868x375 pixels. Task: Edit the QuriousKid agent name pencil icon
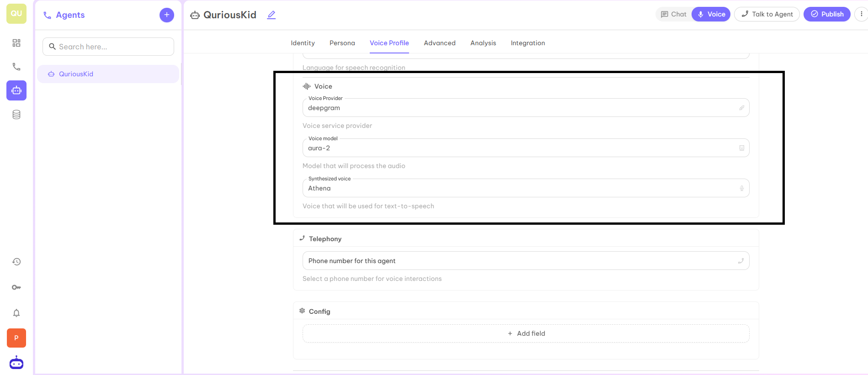pyautogui.click(x=272, y=15)
